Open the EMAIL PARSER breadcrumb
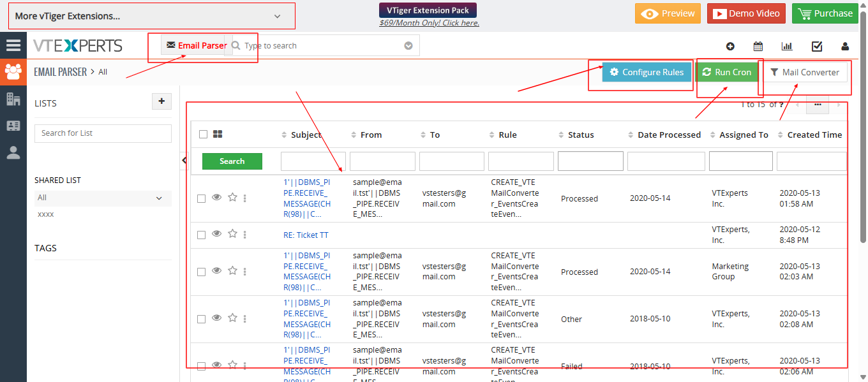Viewport: 868px width, 382px height. point(60,72)
